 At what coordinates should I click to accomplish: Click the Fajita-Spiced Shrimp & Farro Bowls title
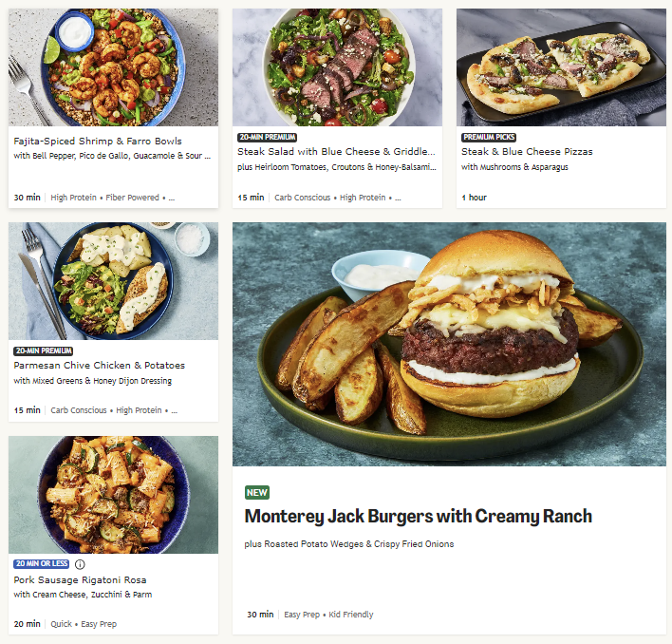click(x=98, y=142)
